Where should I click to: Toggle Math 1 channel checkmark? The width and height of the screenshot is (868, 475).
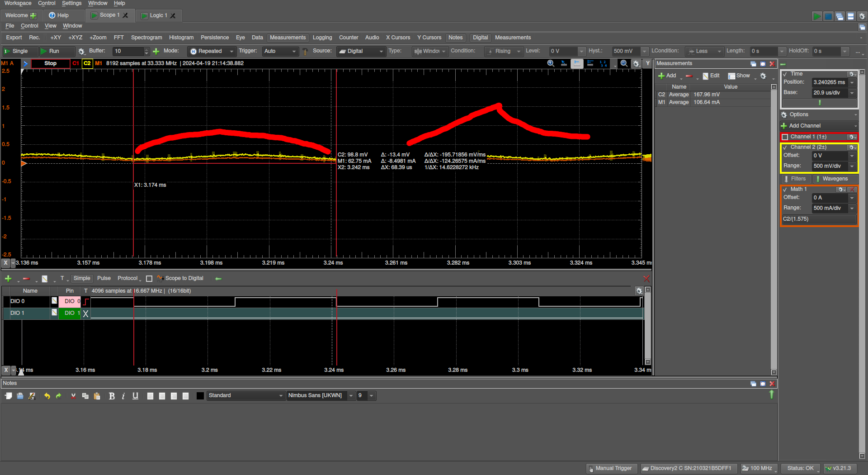785,189
